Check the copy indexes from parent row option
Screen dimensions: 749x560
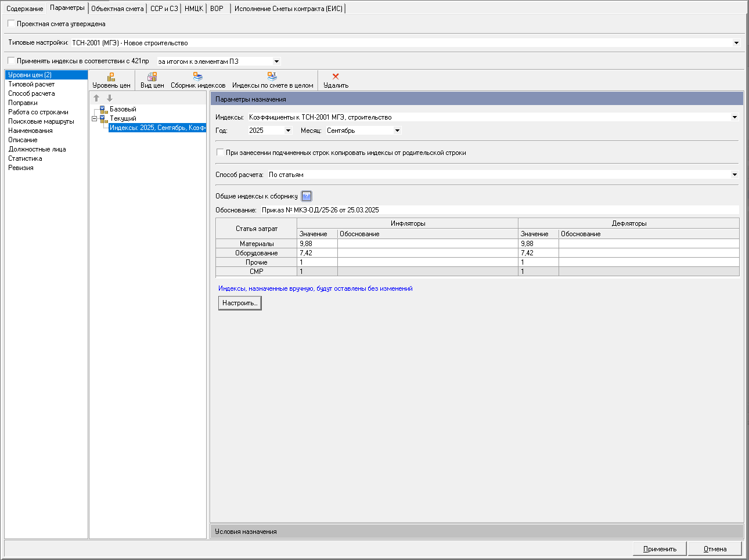[220, 153]
